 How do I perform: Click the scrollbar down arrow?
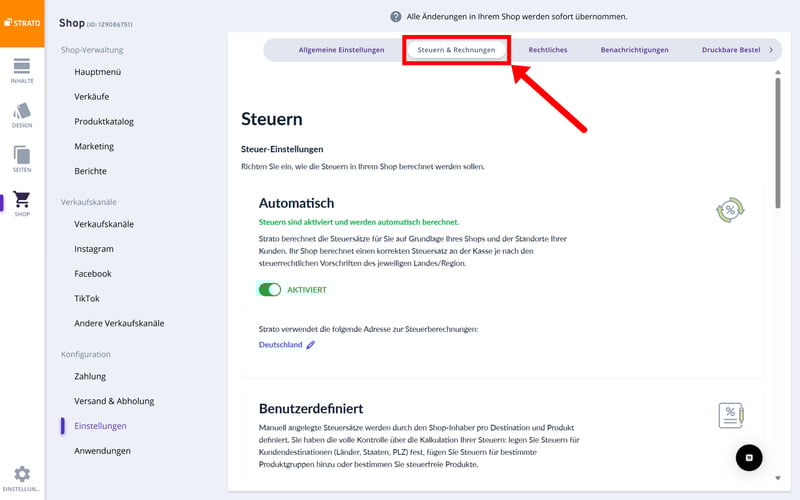click(778, 478)
